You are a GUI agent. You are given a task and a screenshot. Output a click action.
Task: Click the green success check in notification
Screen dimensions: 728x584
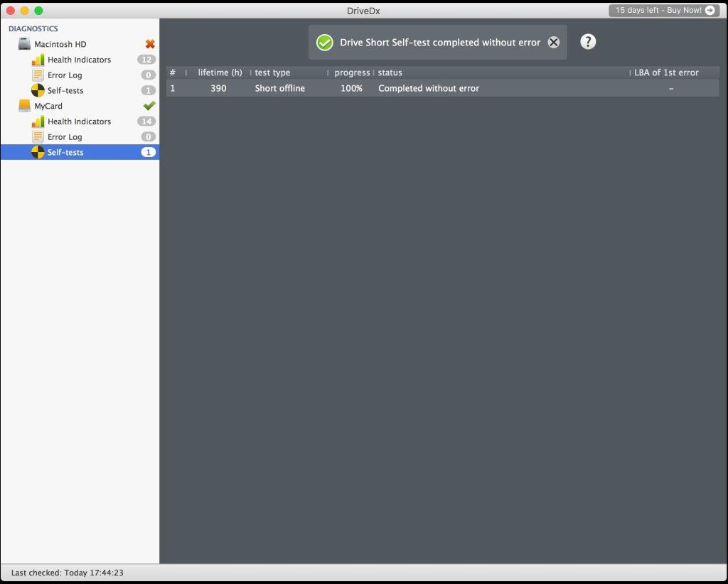click(325, 43)
